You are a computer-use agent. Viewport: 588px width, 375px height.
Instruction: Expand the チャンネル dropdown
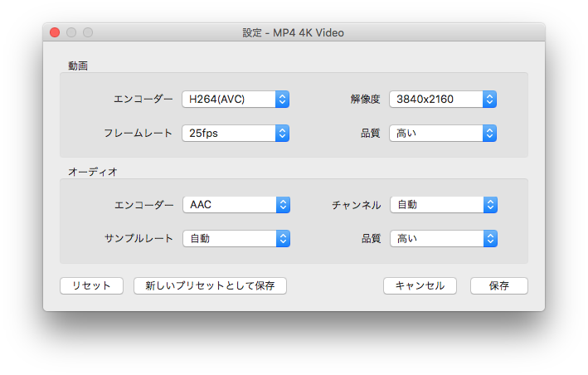click(x=443, y=205)
